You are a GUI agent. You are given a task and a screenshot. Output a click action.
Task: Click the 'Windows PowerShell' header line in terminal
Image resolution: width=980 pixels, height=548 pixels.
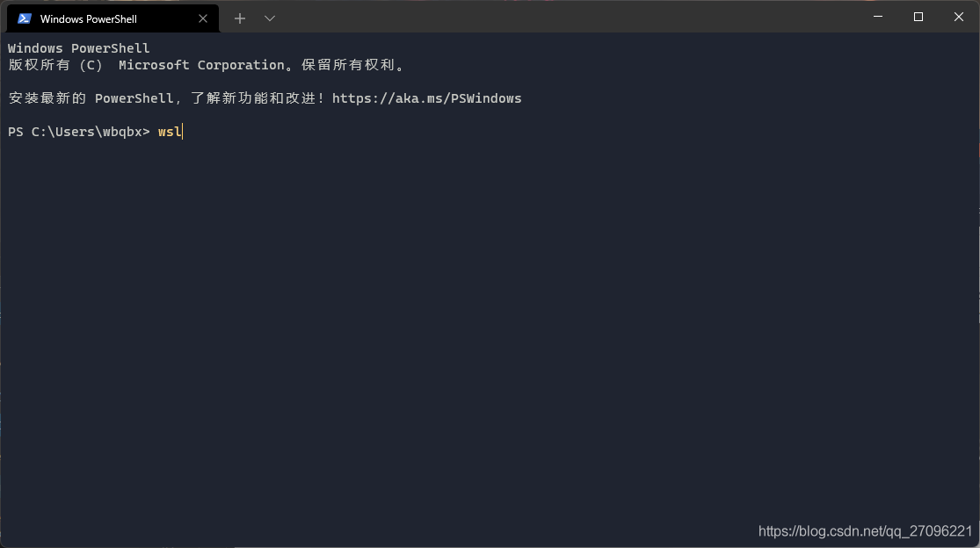tap(79, 48)
